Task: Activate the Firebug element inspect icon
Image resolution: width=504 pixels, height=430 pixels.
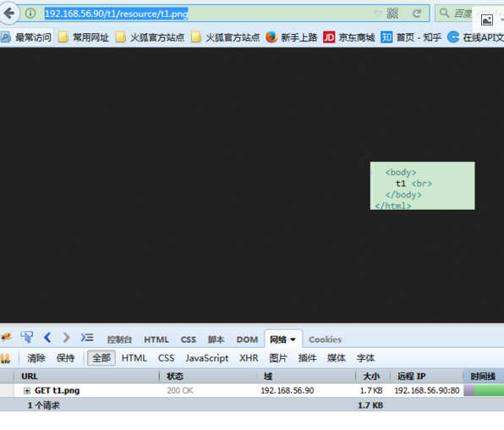Action: 27,337
